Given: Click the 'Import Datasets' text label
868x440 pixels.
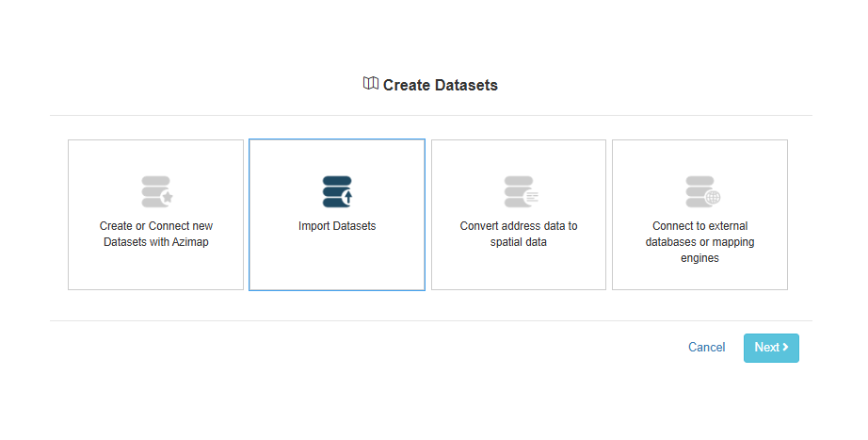Looking at the screenshot, I should click(x=337, y=226).
